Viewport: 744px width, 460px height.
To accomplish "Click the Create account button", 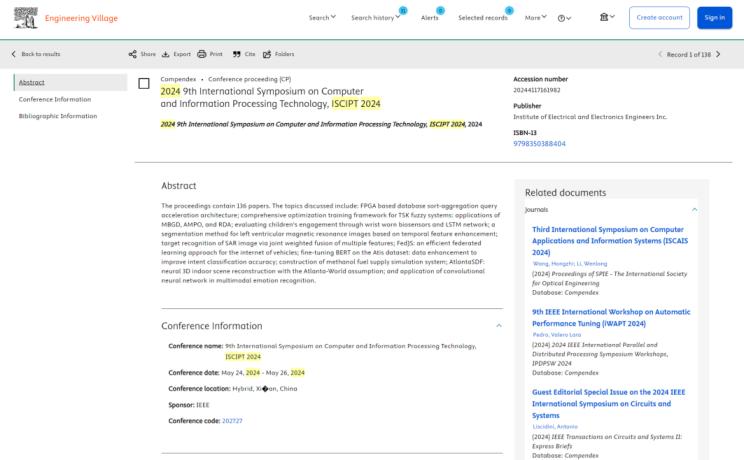I will point(659,17).
